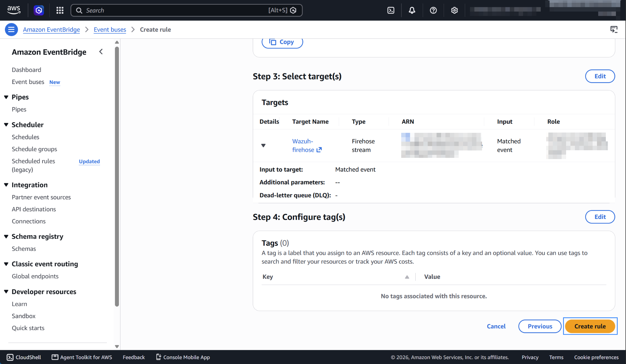
Task: Edit Step 4 Configure tags
Action: tap(600, 217)
